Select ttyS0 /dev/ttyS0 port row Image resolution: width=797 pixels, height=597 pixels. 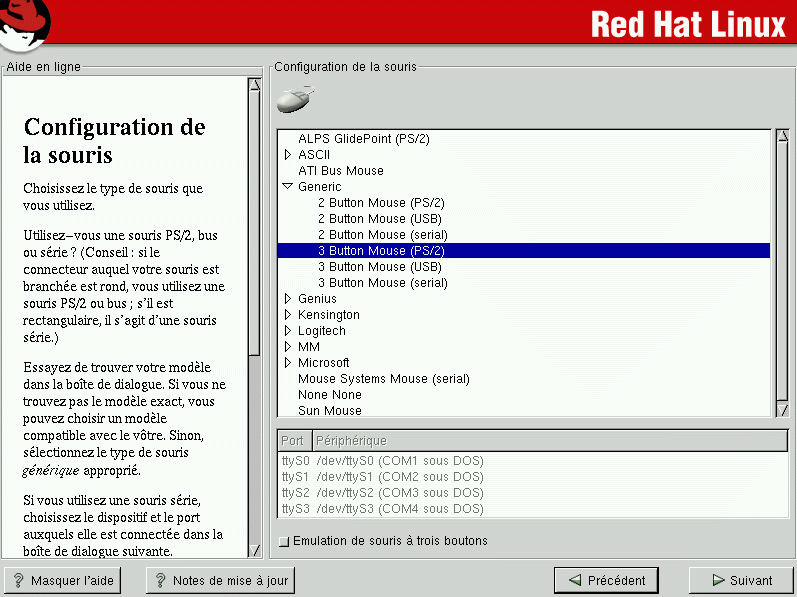(x=382, y=461)
